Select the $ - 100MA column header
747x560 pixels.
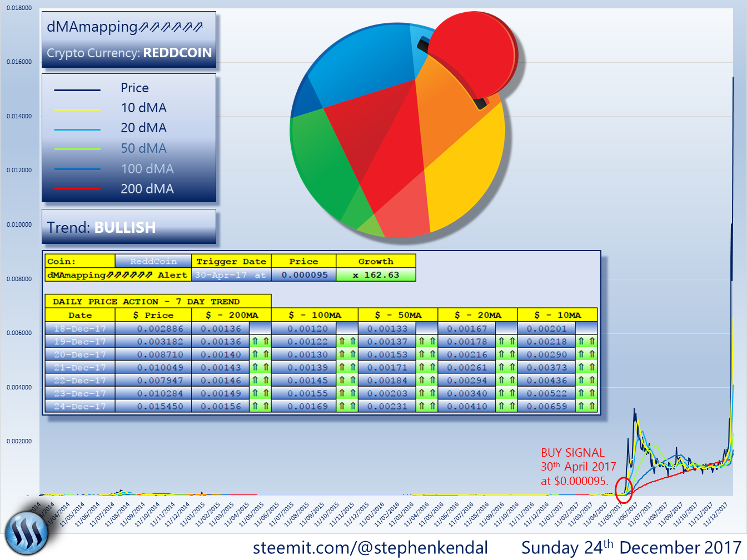(x=315, y=315)
